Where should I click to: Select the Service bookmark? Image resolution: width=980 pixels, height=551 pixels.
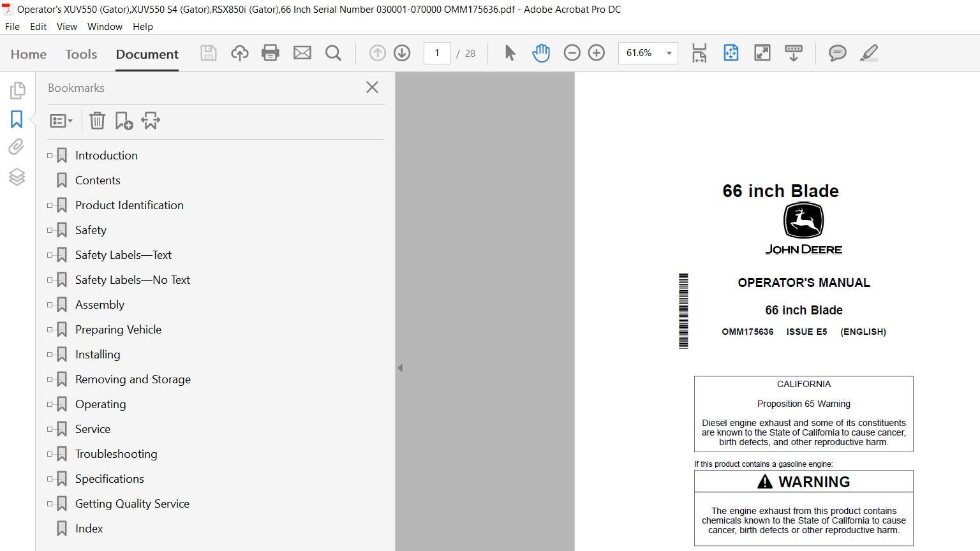(x=93, y=429)
